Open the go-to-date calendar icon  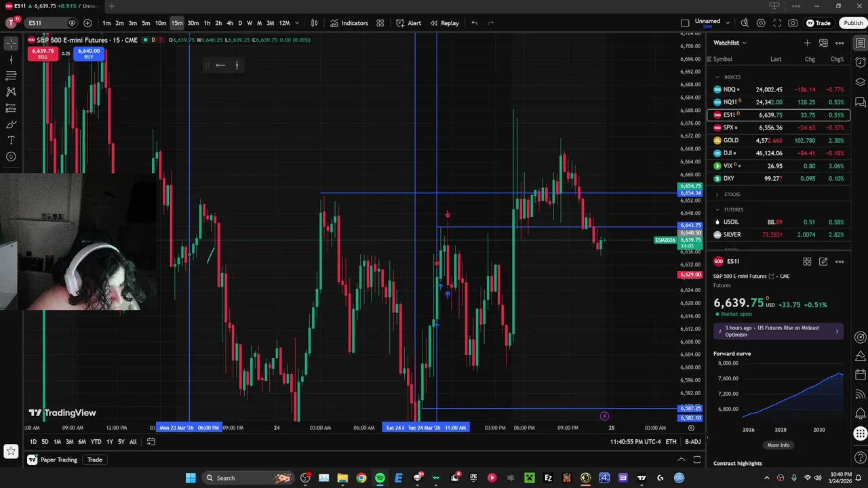coord(151,442)
